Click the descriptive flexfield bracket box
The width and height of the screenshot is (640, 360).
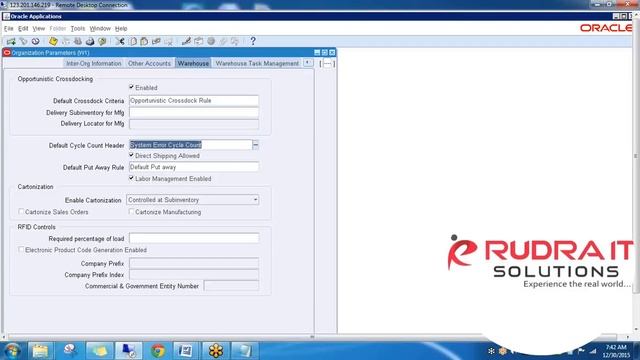pyautogui.click(x=327, y=64)
